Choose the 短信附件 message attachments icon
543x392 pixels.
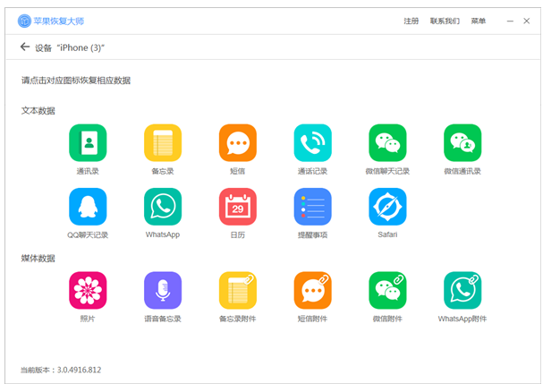coord(313,290)
